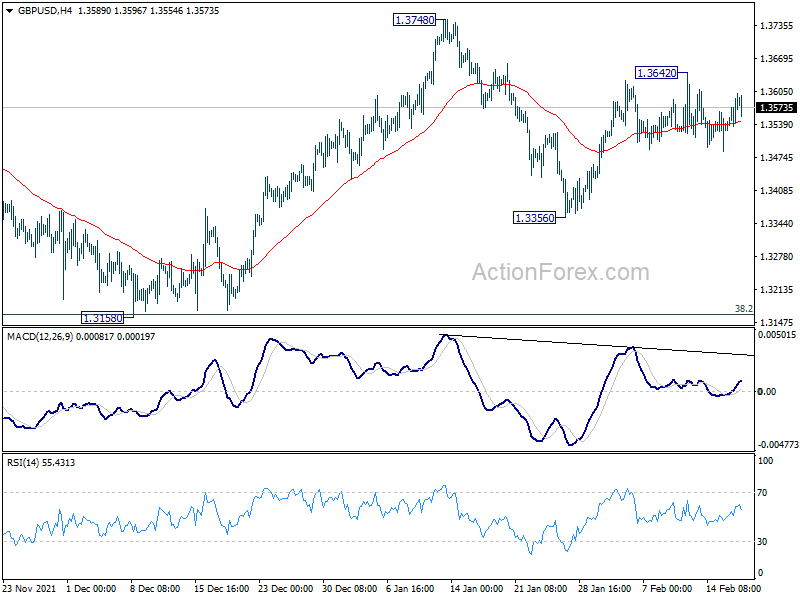Click the MACD 0.00 zero scale value
The image size is (800, 600).
767,391
